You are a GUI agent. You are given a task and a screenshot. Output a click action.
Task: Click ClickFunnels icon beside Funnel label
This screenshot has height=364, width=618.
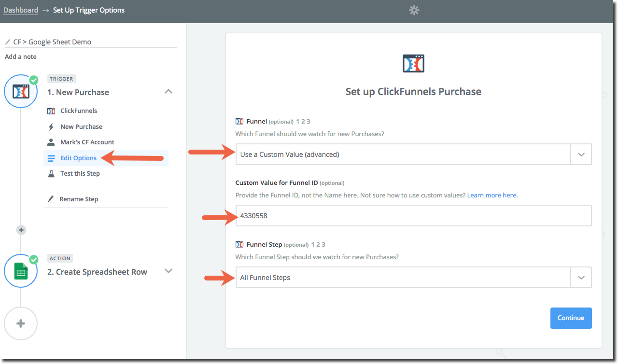pyautogui.click(x=239, y=121)
